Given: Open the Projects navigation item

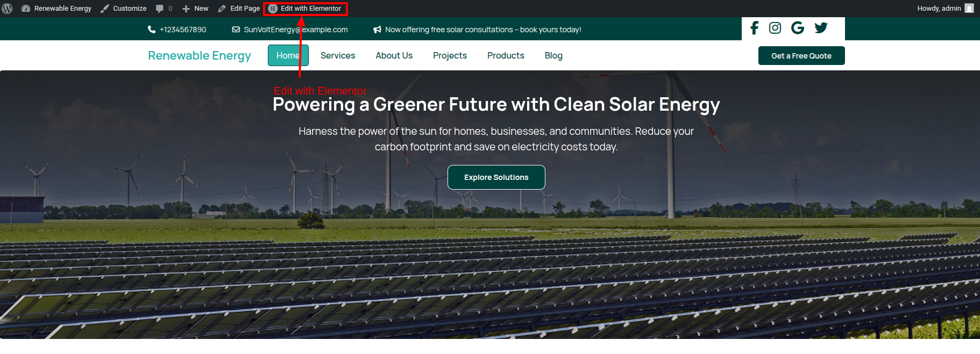Looking at the screenshot, I should 450,56.
